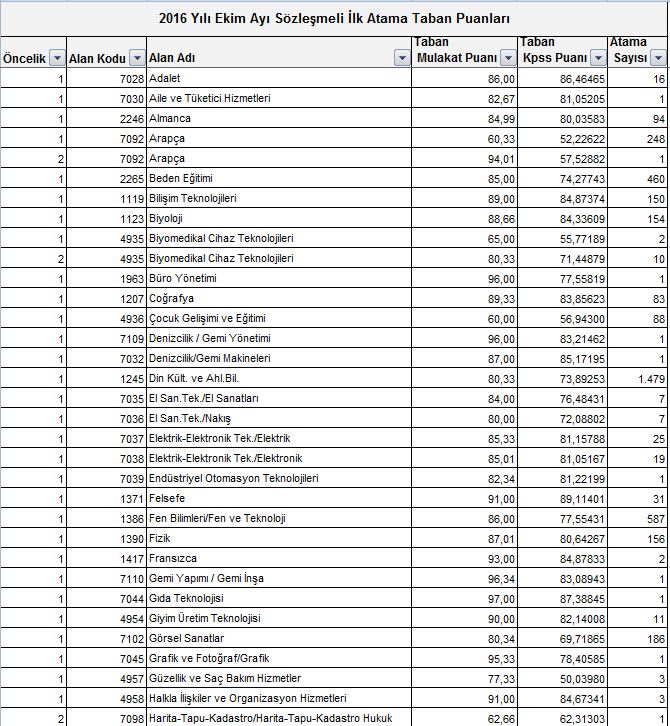Click Atama Sayısı cell '587'
Screen dimensions: 670x726
click(638, 518)
